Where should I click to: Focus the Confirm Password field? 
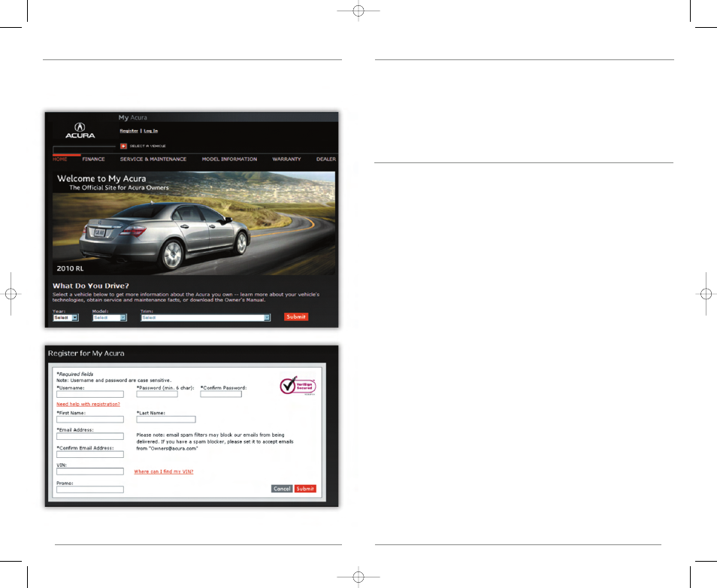point(221,394)
